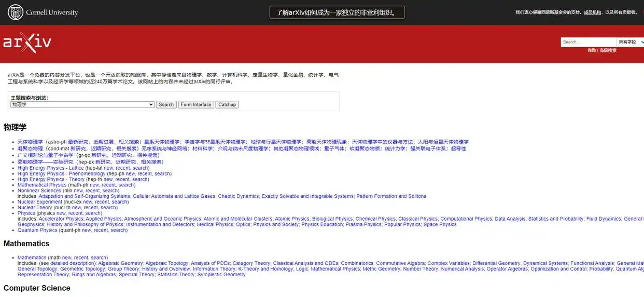Focus the Search input field
The height and width of the screenshot is (297, 644).
589,42
